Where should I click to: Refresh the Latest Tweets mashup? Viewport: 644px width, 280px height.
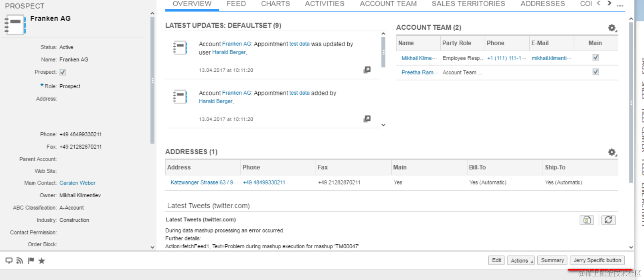[x=608, y=220]
